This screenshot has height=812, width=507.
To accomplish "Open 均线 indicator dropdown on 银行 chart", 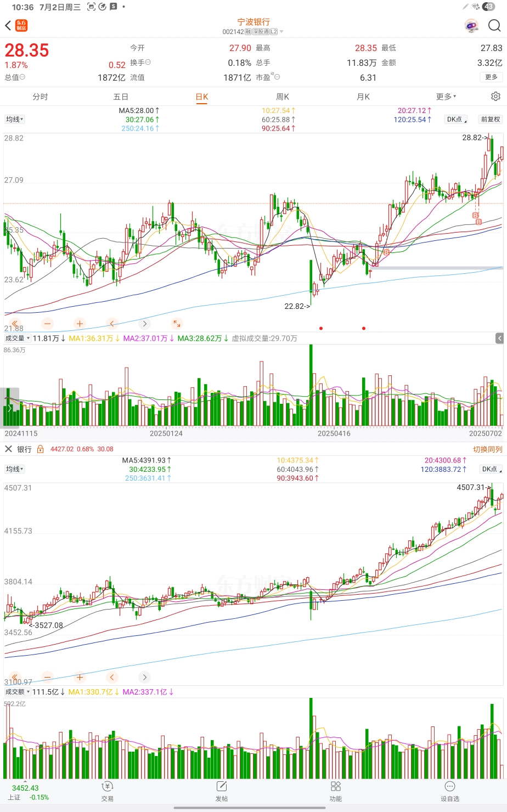I will (x=15, y=469).
